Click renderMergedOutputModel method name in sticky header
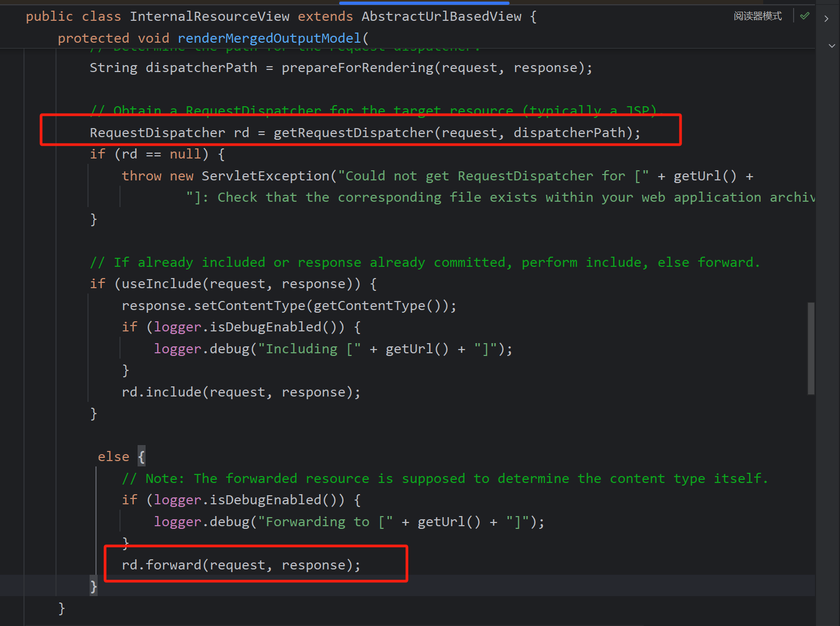Viewport: 840px width, 626px height. (x=269, y=38)
